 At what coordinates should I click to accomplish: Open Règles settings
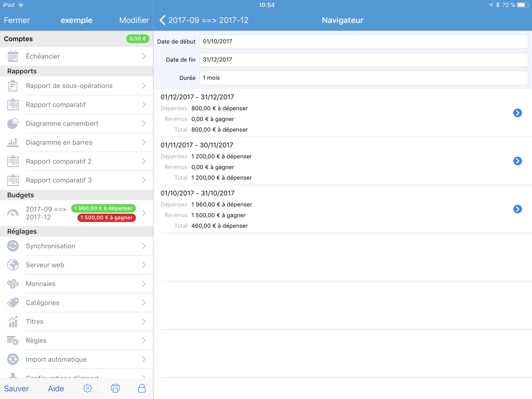click(77, 341)
